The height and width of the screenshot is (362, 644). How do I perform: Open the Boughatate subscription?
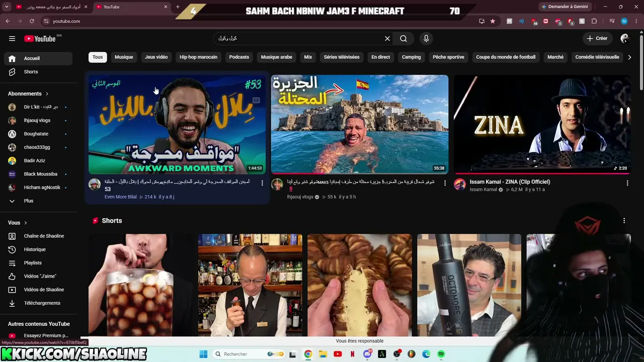(38, 134)
